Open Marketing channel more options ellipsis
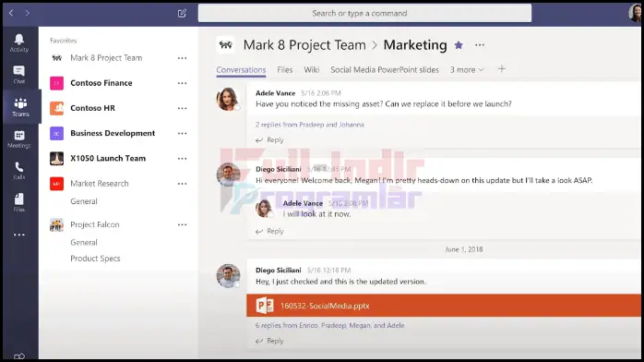 [479, 44]
